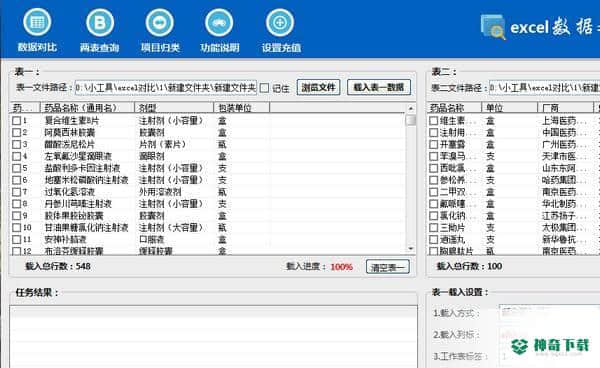The width and height of the screenshot is (600, 368).
Task: Click the 剂型 column header
Action: [174, 108]
